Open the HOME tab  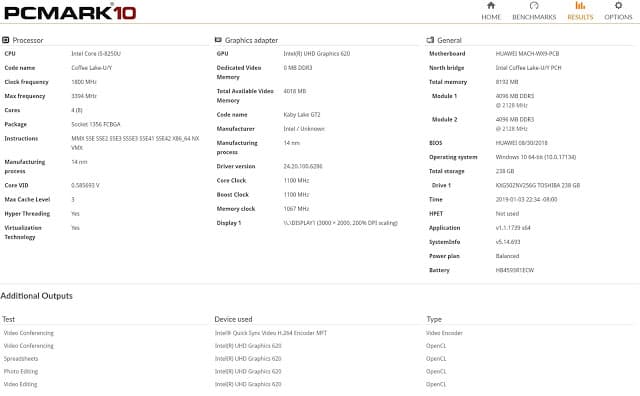tap(491, 11)
